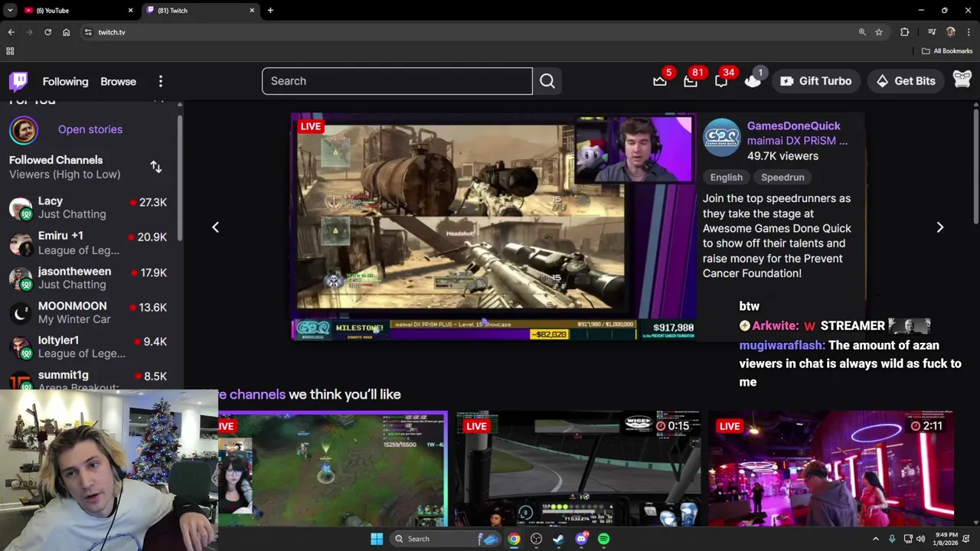The height and width of the screenshot is (551, 980).
Task: Open stories link in sidebar
Action: point(90,129)
